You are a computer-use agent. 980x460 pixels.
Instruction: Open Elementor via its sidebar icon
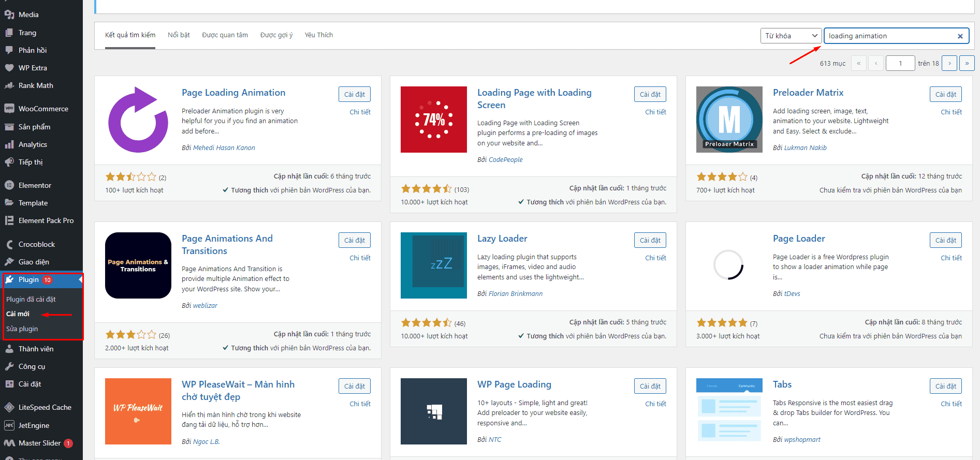point(9,185)
